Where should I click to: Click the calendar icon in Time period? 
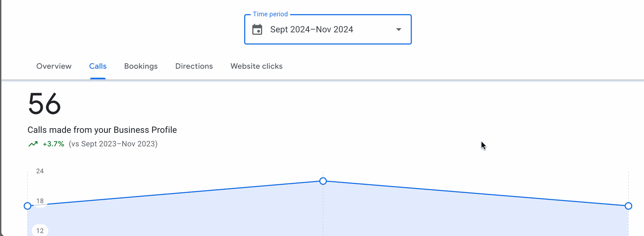tap(257, 29)
